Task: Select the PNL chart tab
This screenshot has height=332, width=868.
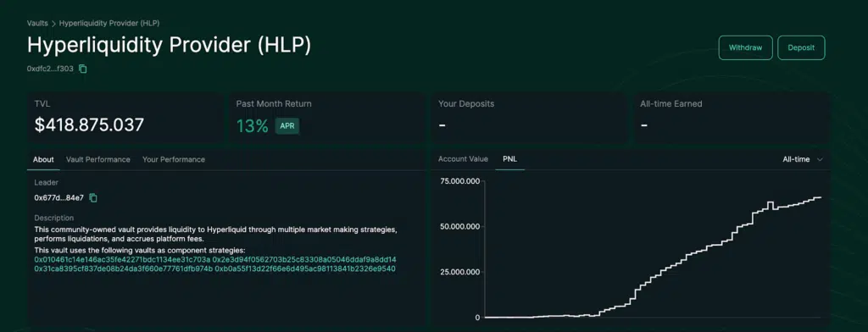Action: (509, 159)
